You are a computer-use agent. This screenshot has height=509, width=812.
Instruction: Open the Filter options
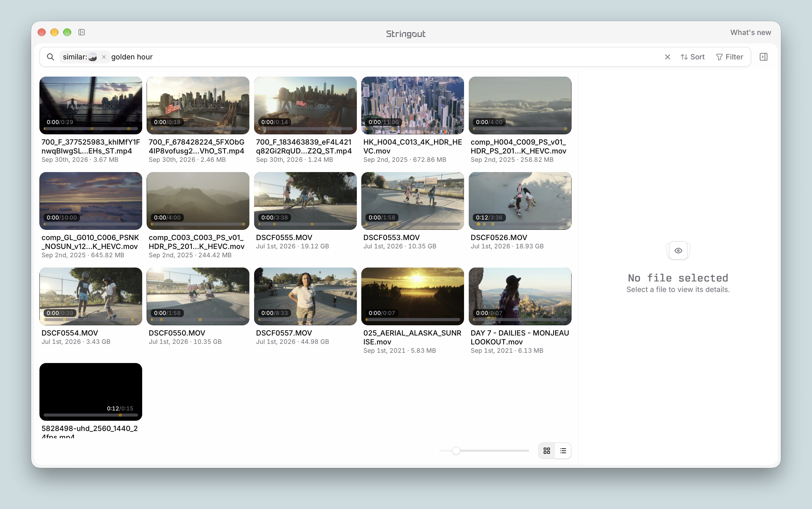tap(730, 57)
